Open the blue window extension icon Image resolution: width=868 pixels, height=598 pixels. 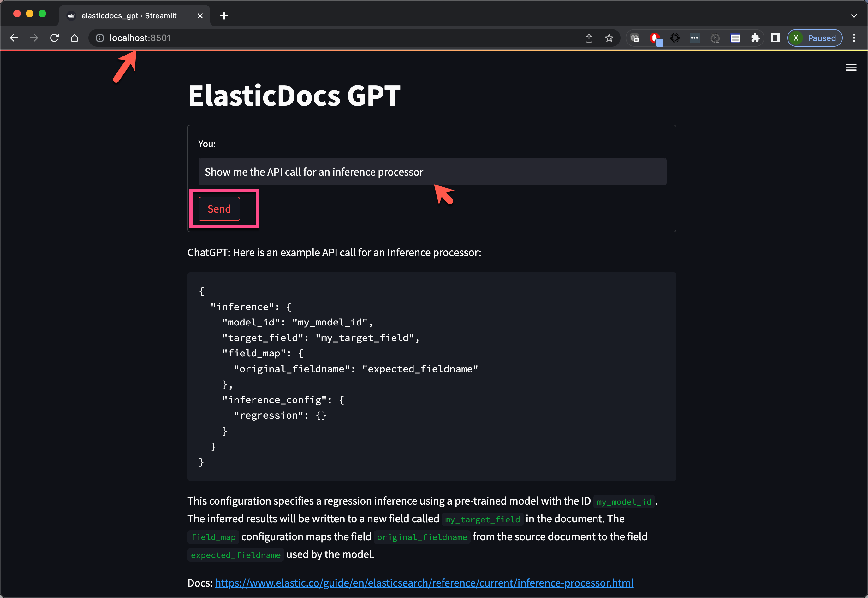point(735,38)
